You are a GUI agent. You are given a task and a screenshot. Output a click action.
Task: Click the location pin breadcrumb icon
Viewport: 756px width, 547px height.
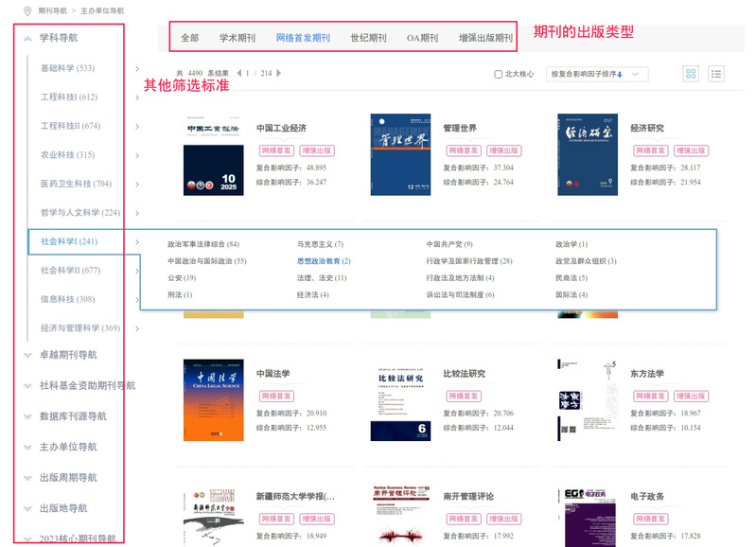[x=26, y=11]
